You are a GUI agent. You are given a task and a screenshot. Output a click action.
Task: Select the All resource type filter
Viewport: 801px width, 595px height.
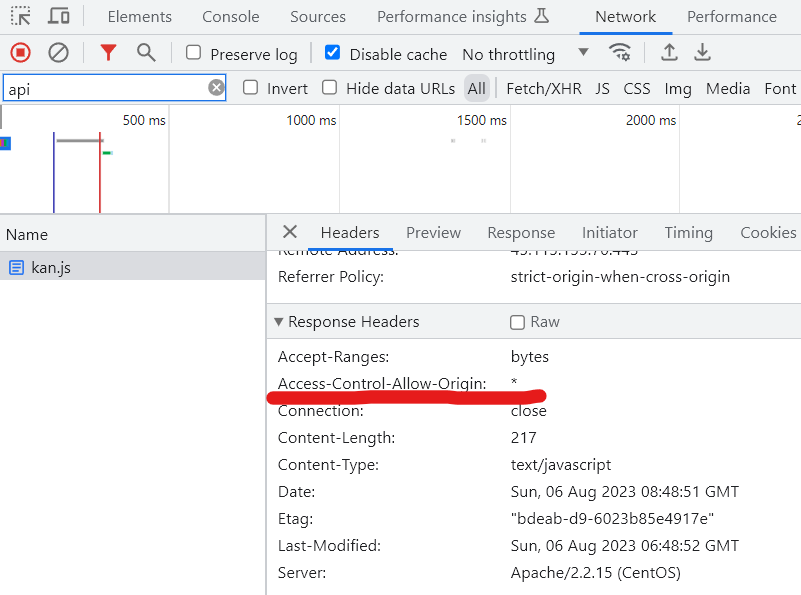(x=477, y=88)
